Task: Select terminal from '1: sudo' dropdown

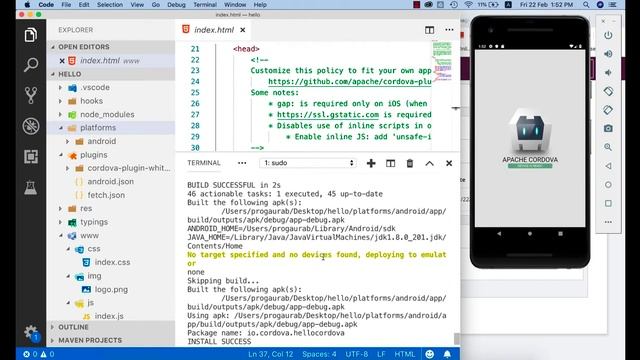Action: (x=308, y=163)
